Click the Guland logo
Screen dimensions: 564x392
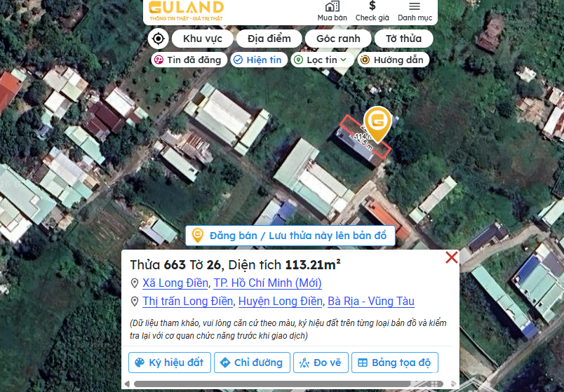tap(187, 11)
